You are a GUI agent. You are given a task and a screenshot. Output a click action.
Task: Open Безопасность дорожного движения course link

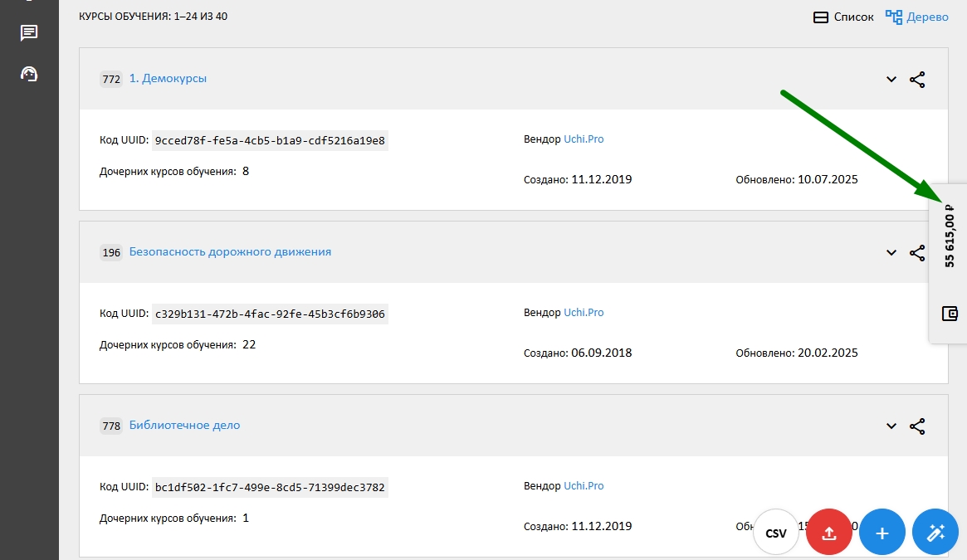(230, 251)
